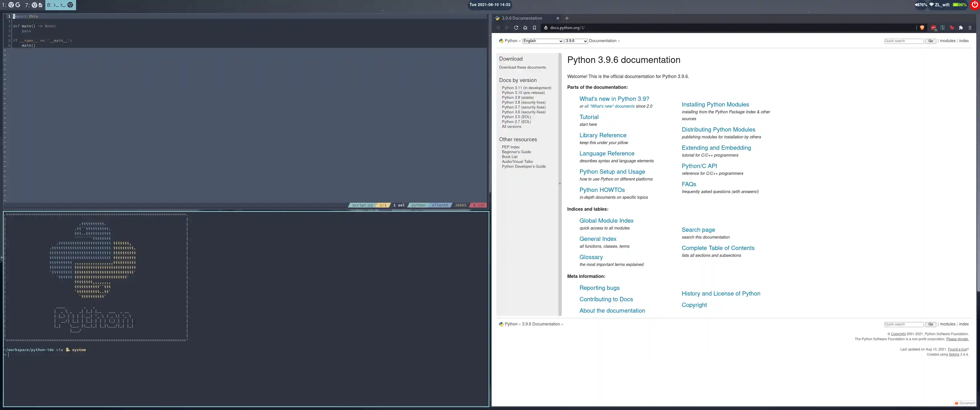Click the Go search button
The height and width of the screenshot is (410, 980).
click(x=930, y=41)
